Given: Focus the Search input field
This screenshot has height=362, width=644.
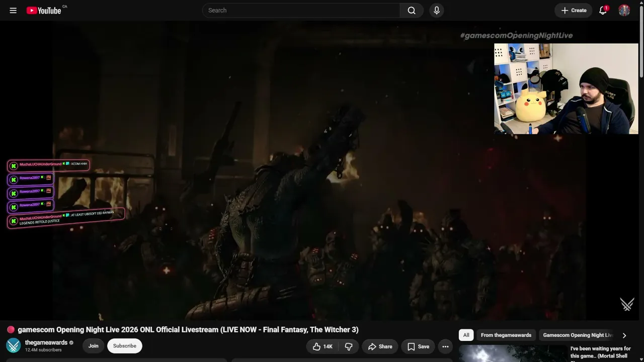Looking at the screenshot, I should click(301, 10).
